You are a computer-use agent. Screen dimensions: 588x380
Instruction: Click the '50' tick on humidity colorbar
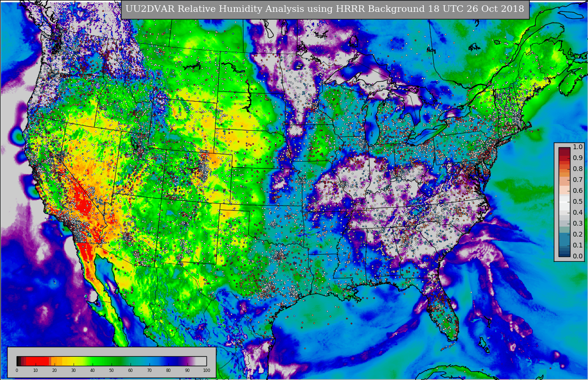[112, 370]
